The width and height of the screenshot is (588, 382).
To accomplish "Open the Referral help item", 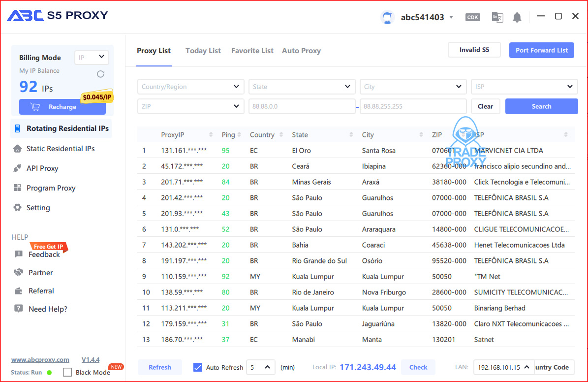I will coord(41,291).
